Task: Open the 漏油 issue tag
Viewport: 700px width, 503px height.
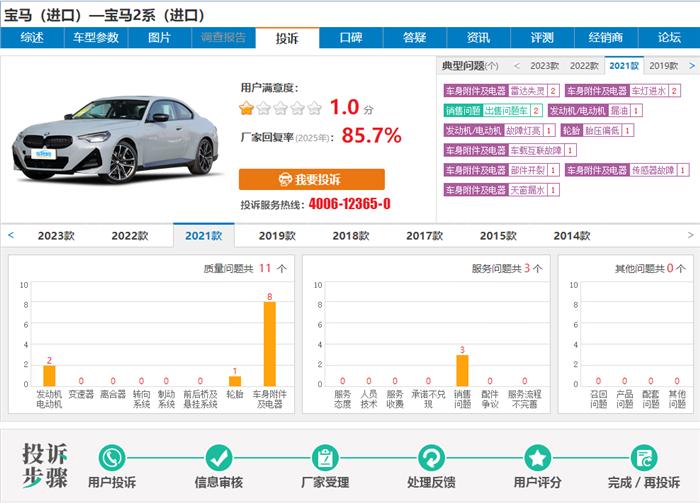Action: (595, 111)
